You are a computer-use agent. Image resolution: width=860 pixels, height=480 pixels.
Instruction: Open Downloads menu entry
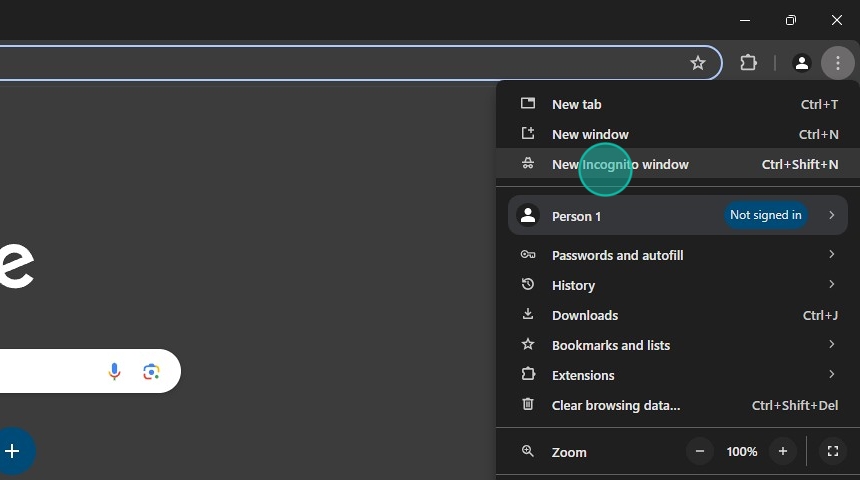[x=678, y=315]
